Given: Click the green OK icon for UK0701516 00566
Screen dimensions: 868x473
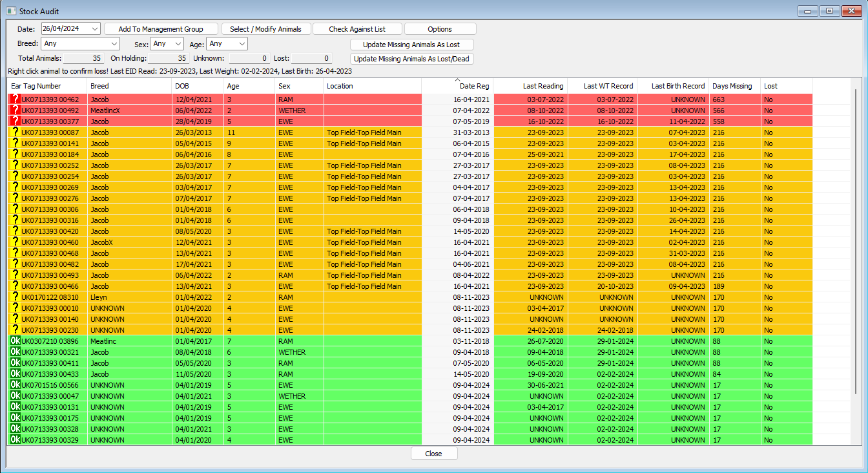Looking at the screenshot, I should [x=15, y=385].
